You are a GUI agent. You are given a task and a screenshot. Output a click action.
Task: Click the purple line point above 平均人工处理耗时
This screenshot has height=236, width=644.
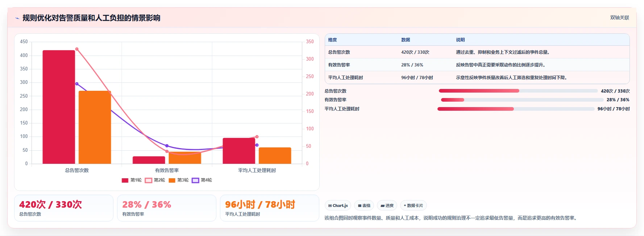pyautogui.click(x=257, y=145)
